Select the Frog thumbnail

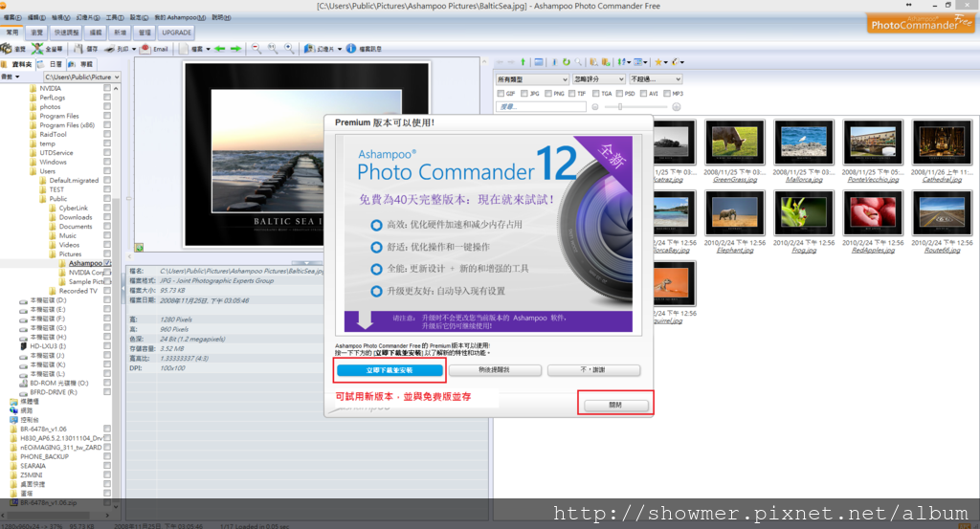804,212
